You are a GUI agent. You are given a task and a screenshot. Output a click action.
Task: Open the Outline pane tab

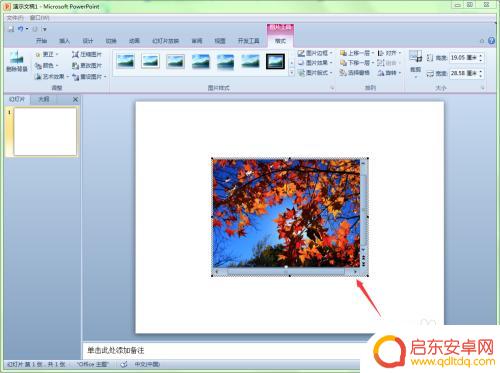[x=43, y=99]
